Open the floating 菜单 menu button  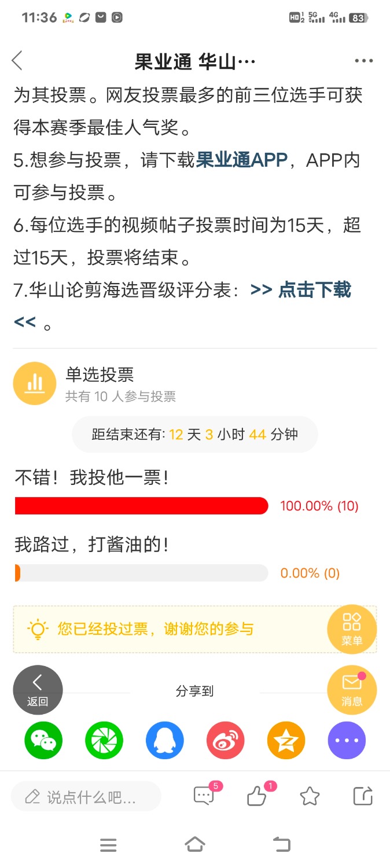pyautogui.click(x=352, y=629)
